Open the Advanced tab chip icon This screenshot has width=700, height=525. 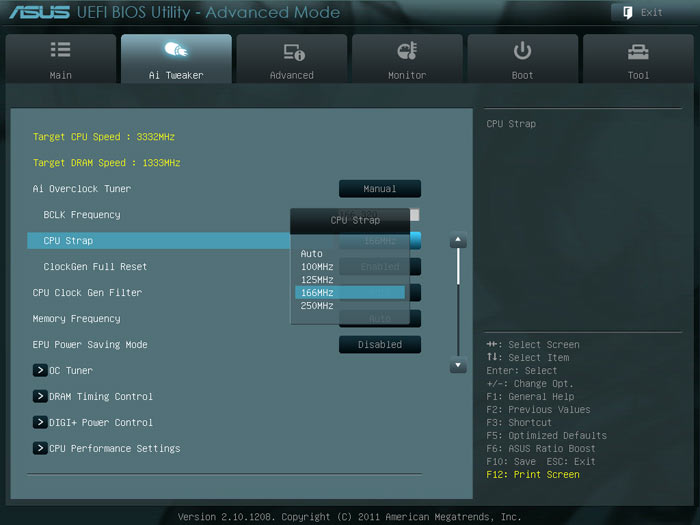[292, 51]
